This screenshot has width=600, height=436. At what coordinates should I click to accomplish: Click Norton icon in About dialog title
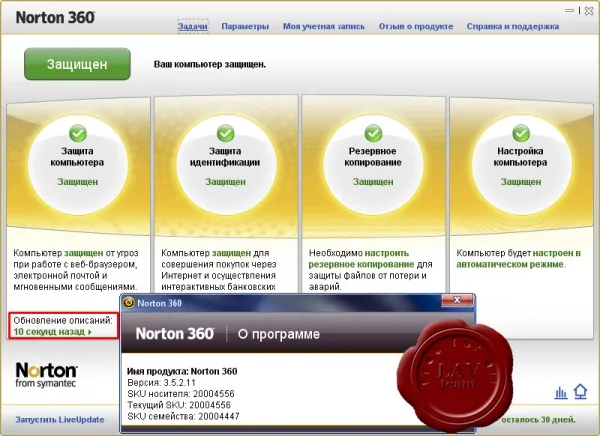point(129,303)
